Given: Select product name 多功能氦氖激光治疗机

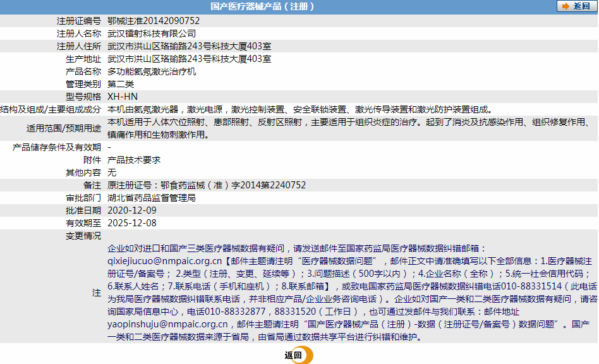Looking at the screenshot, I should click(152, 71).
